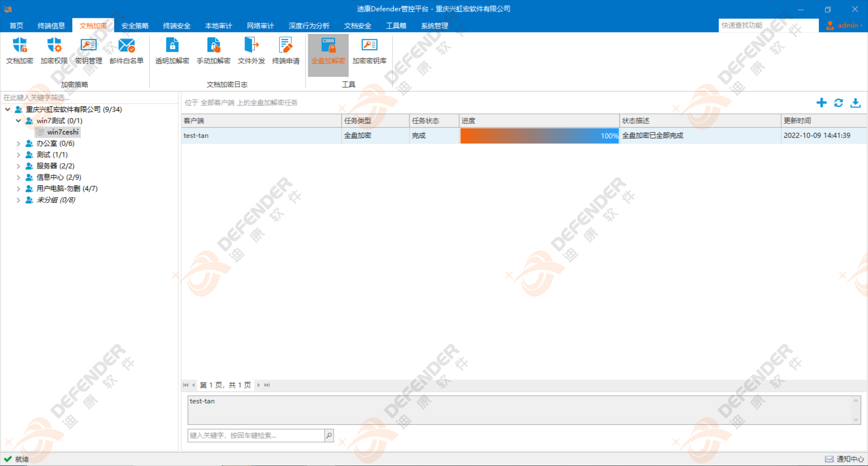
Task: Click the 完成 task status cell
Action: pos(434,136)
